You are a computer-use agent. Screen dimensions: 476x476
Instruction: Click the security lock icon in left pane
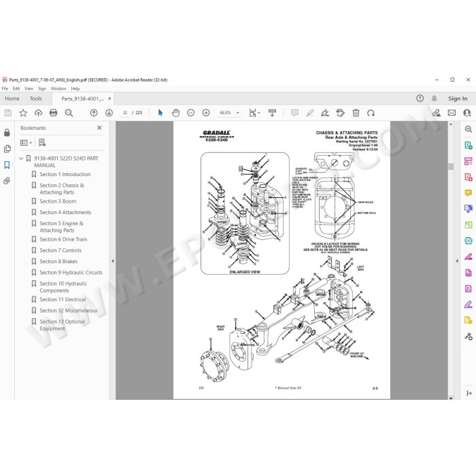[7, 133]
